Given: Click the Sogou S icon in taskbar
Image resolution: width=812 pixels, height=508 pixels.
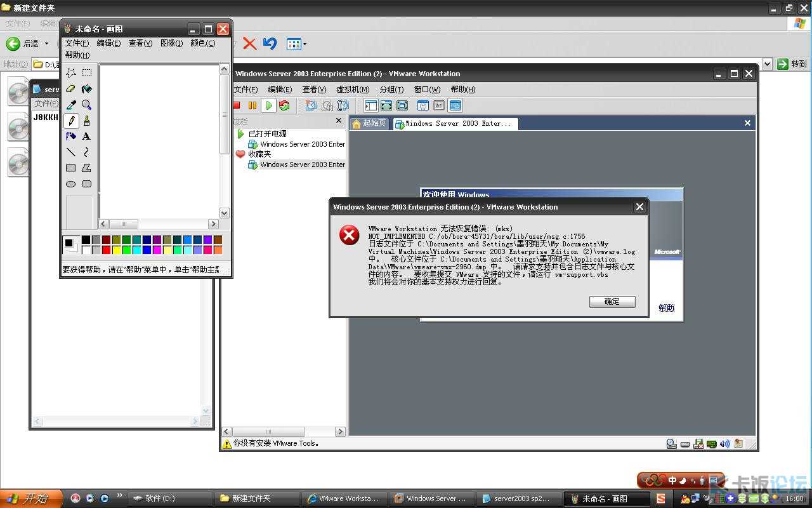Looking at the screenshot, I should (660, 498).
